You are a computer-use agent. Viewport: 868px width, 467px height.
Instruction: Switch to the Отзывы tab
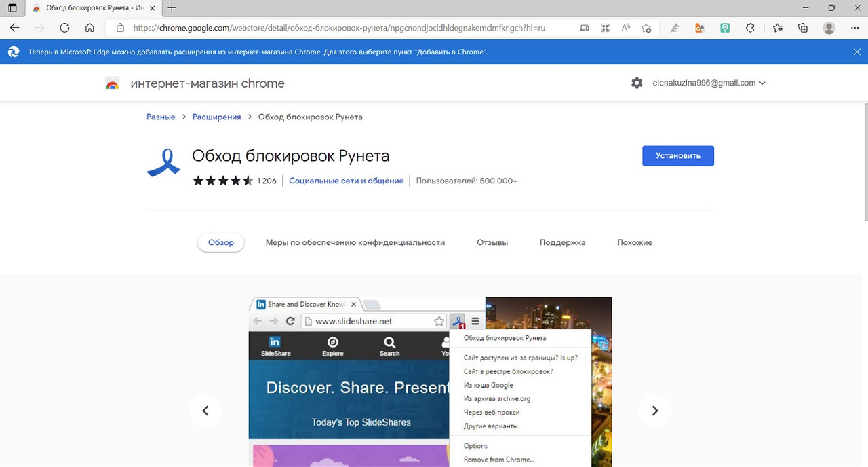coord(492,242)
